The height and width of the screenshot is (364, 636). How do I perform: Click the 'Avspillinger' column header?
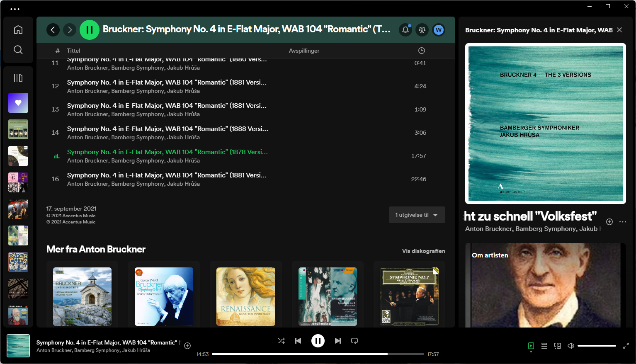point(304,51)
